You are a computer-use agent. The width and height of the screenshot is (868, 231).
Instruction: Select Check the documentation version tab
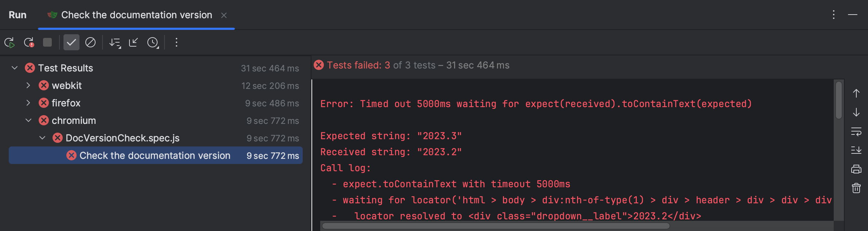click(136, 15)
